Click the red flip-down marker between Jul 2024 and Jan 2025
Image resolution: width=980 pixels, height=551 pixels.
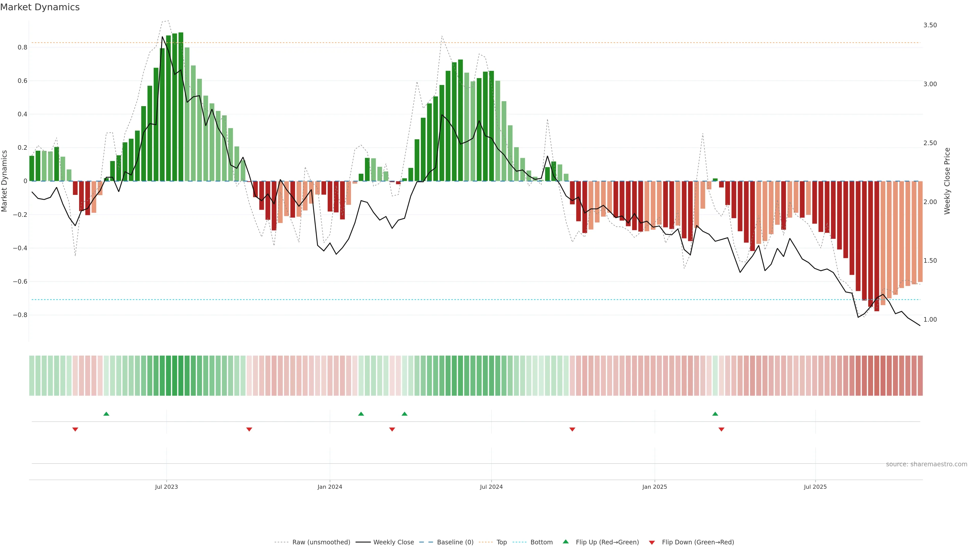pos(572,429)
